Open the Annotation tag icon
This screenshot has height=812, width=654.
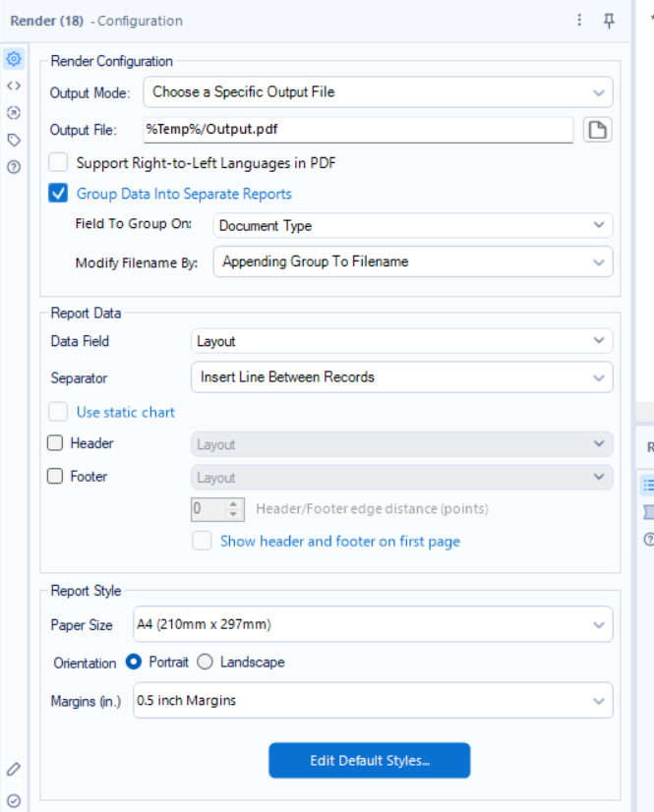pyautogui.click(x=13, y=140)
